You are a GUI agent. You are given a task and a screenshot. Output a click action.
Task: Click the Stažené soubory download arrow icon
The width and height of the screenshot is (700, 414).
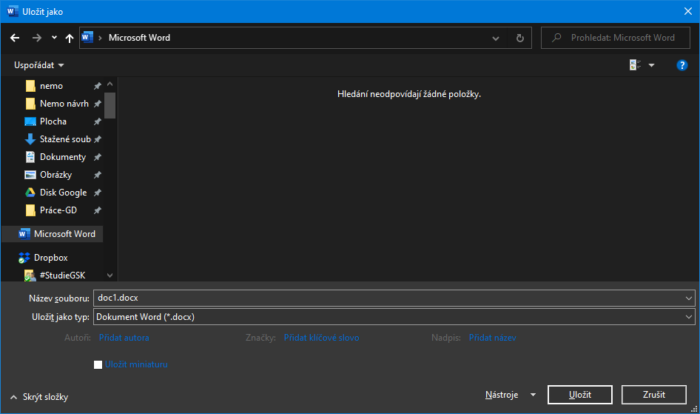[30, 139]
